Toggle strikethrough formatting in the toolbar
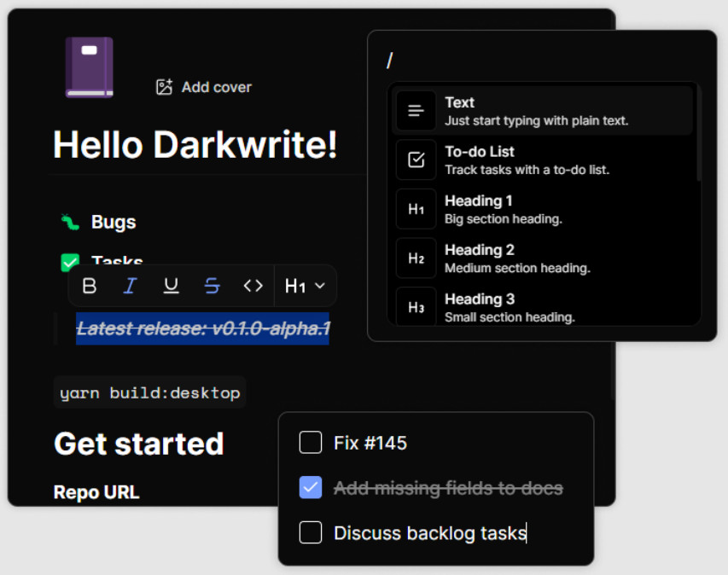The width and height of the screenshot is (728, 575). (213, 286)
